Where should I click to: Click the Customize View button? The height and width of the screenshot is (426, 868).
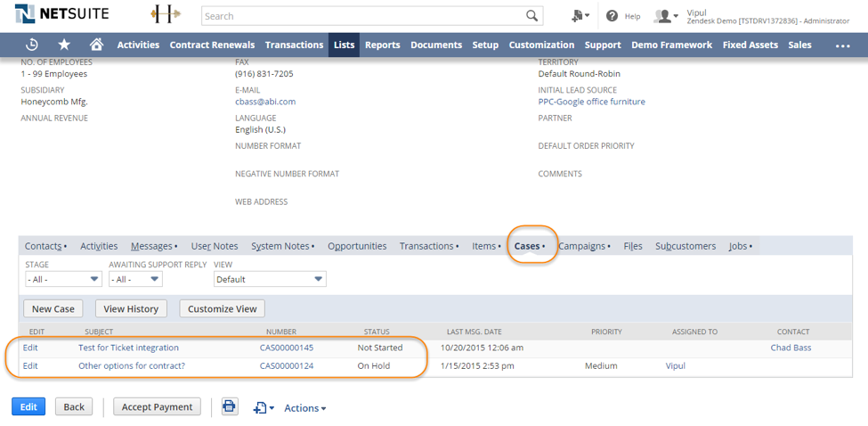tap(222, 308)
